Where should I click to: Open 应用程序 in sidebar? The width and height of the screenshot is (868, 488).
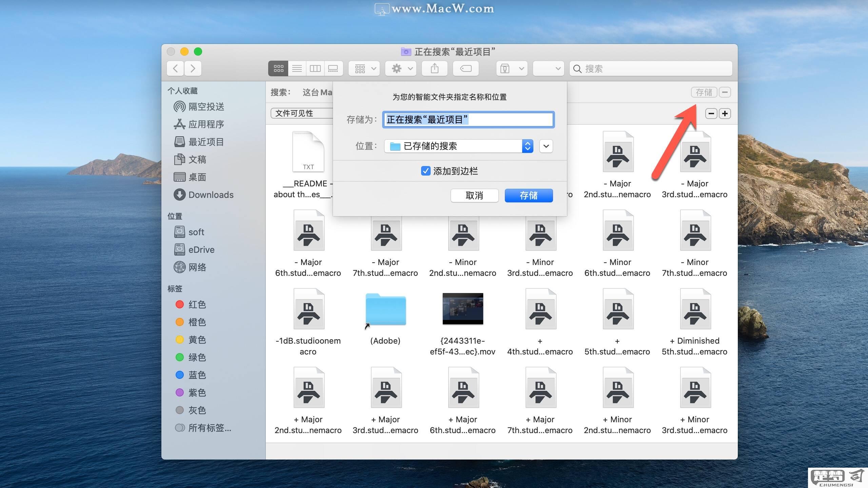point(199,124)
